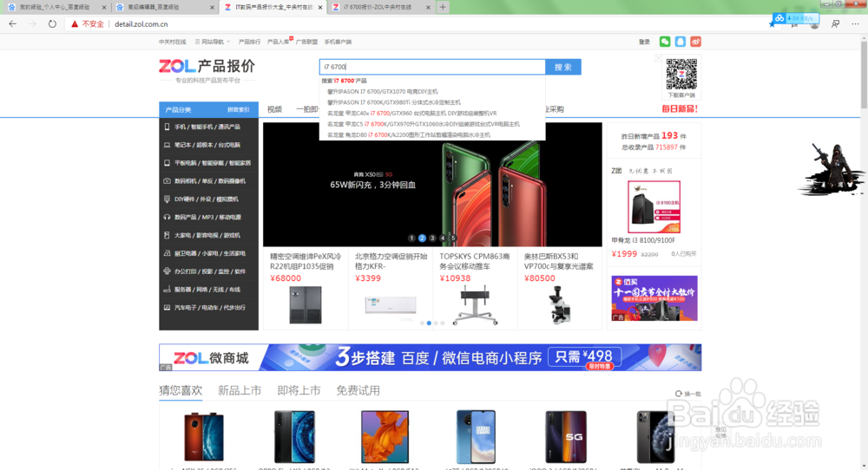Image resolution: width=868 pixels, height=470 pixels.
Task: Select the 猜您喜欢 tab
Action: 181,390
